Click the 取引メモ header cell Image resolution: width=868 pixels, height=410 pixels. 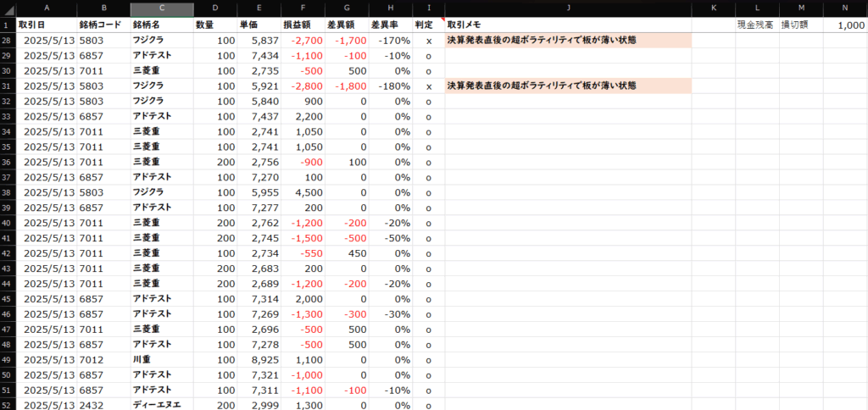tap(569, 25)
